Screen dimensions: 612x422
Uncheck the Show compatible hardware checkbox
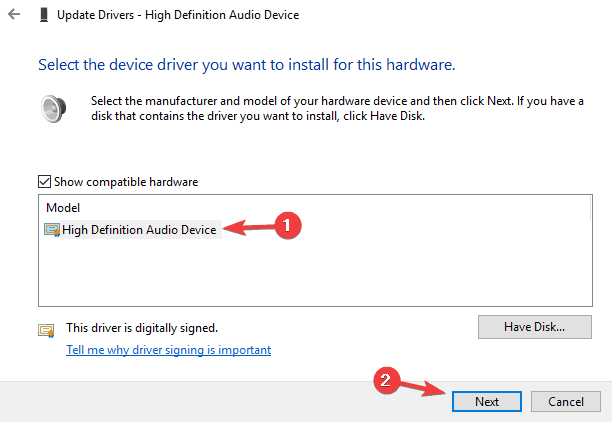pos(44,182)
